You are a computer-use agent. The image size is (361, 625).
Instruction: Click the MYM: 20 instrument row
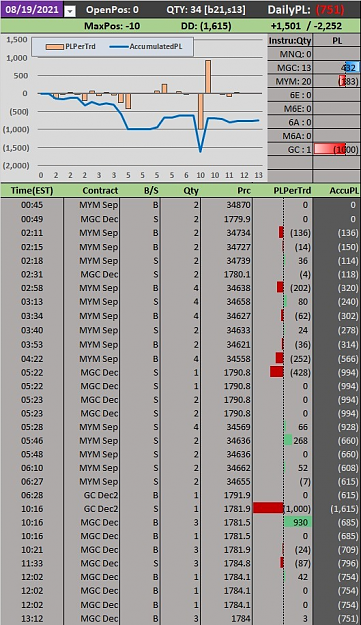coord(290,81)
